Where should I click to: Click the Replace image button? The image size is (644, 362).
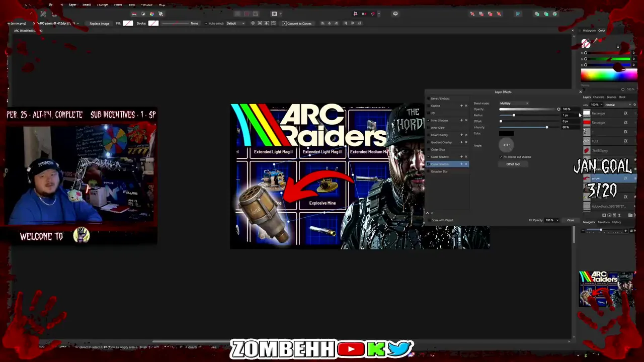coord(99,24)
